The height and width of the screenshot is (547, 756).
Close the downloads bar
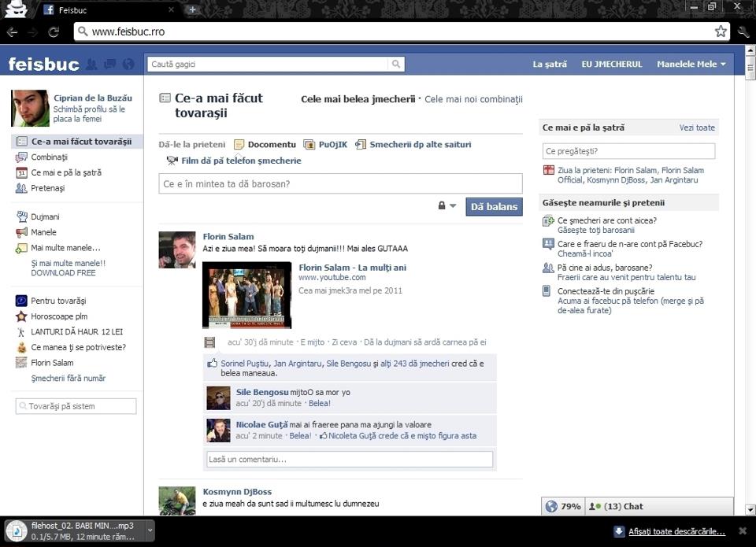(743, 530)
